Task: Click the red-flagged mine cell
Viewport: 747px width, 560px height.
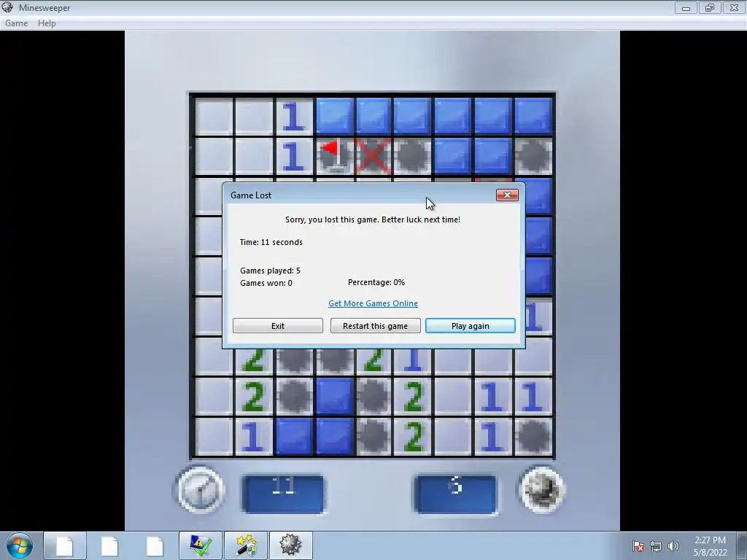Action: (334, 156)
